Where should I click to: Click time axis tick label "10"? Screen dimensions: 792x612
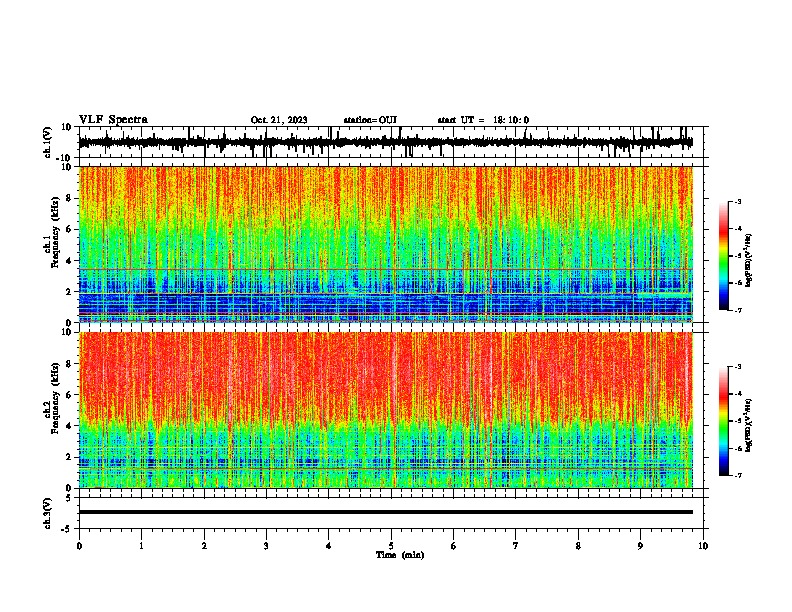(703, 546)
